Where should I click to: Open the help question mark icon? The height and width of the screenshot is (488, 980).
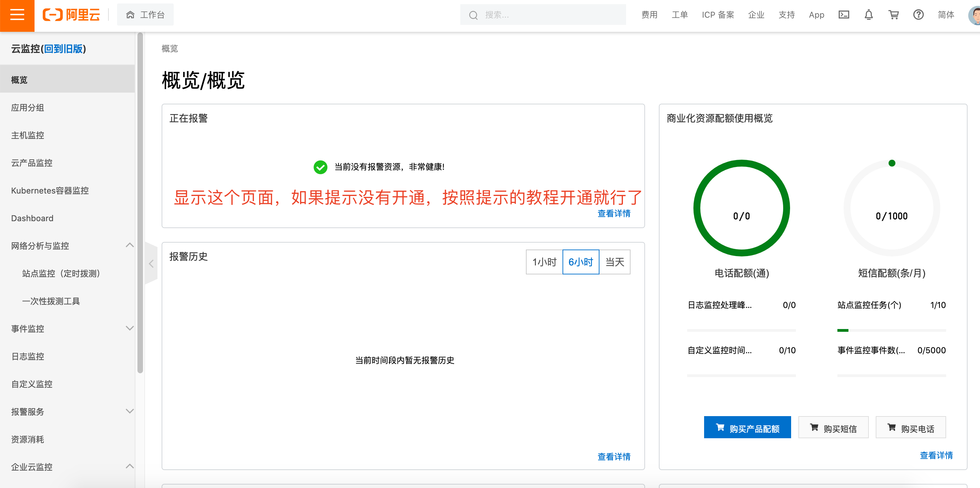click(919, 15)
